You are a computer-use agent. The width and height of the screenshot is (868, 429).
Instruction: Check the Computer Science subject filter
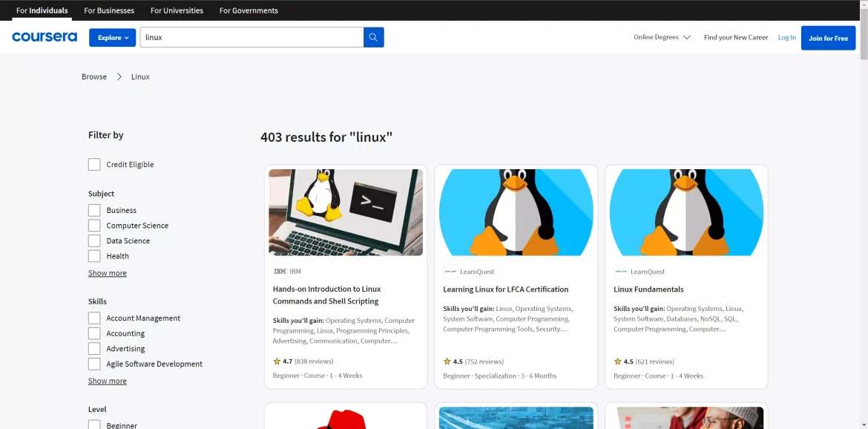[x=94, y=226]
